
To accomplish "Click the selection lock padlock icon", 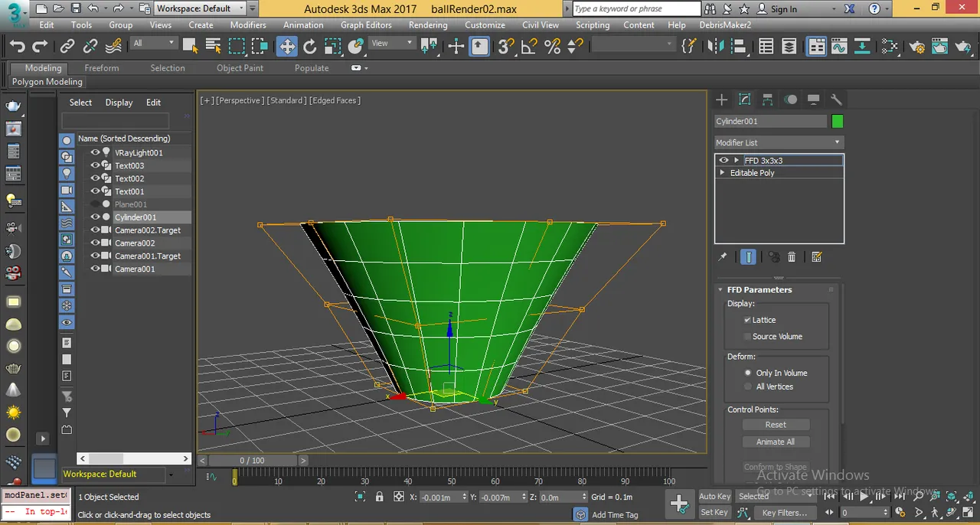I will coord(380,497).
